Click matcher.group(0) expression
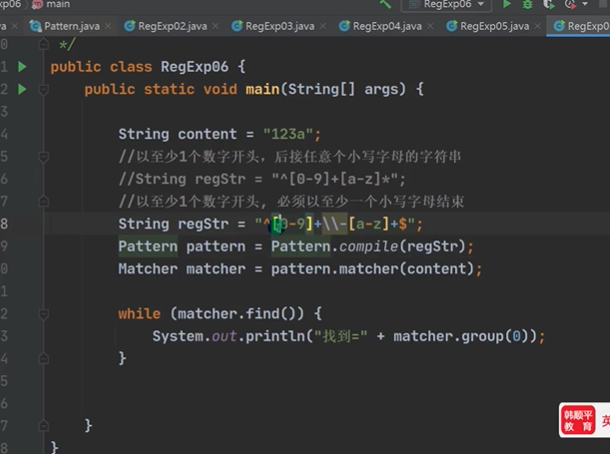Image resolution: width=610 pixels, height=454 pixels. point(461,336)
